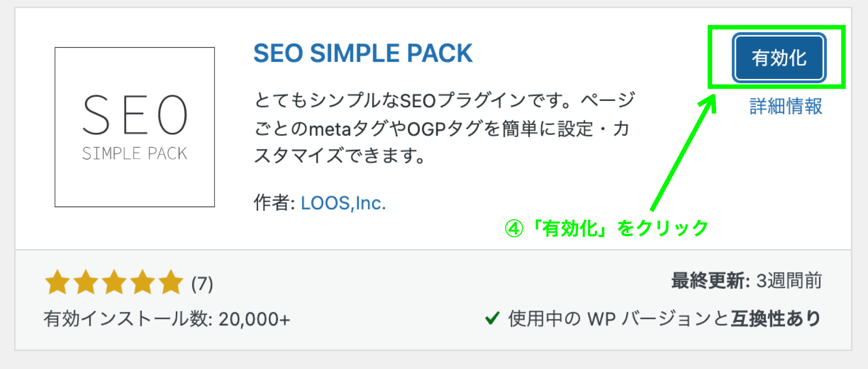Open the SEO SIMPLE PACK title link

pyautogui.click(x=363, y=53)
